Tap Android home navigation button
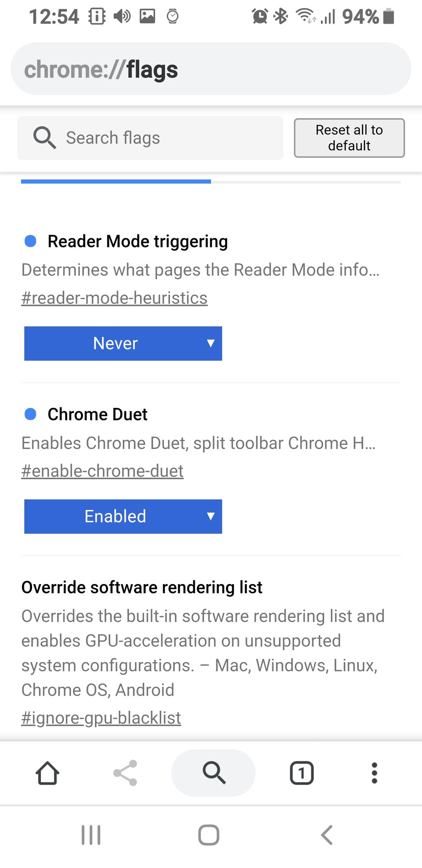 pyautogui.click(x=209, y=835)
